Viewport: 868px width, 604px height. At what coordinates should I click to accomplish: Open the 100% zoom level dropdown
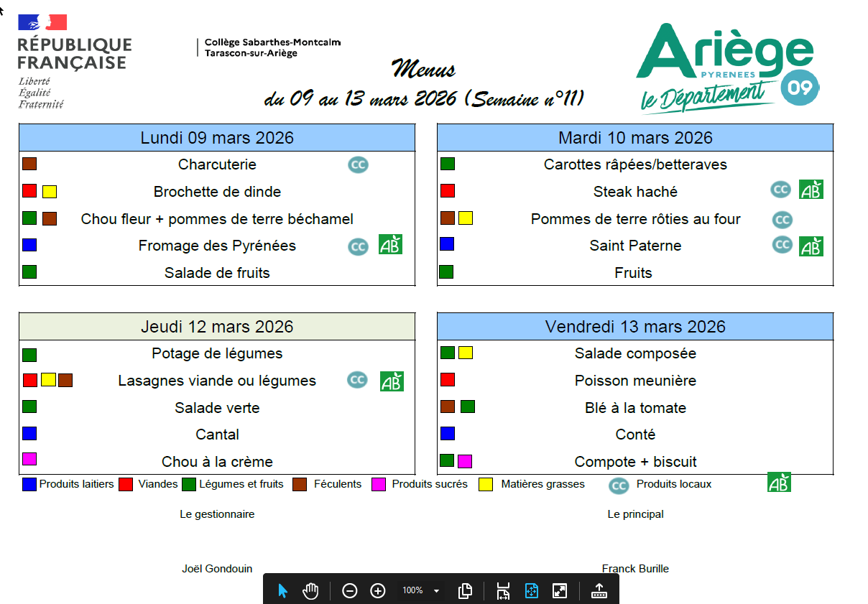coord(436,590)
